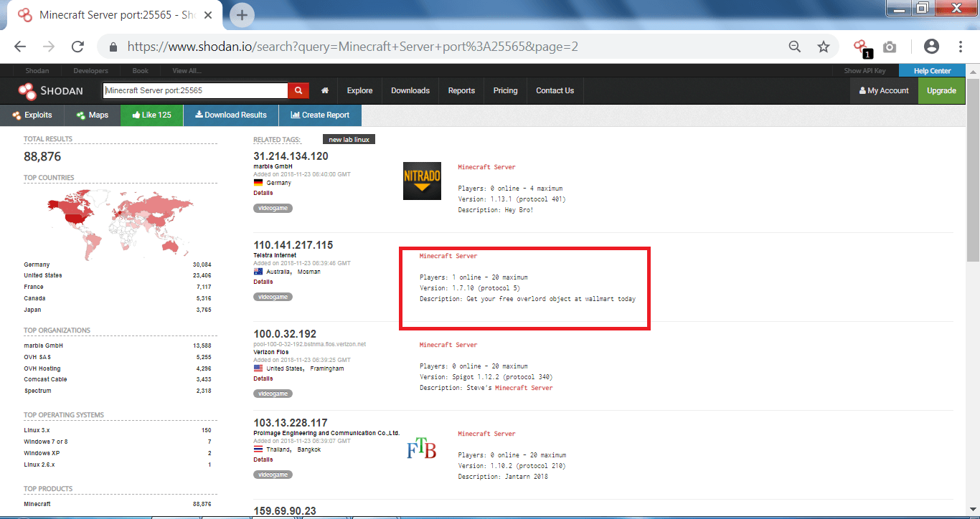The height and width of the screenshot is (519, 980).
Task: Open the Book link in top bar
Action: click(140, 71)
